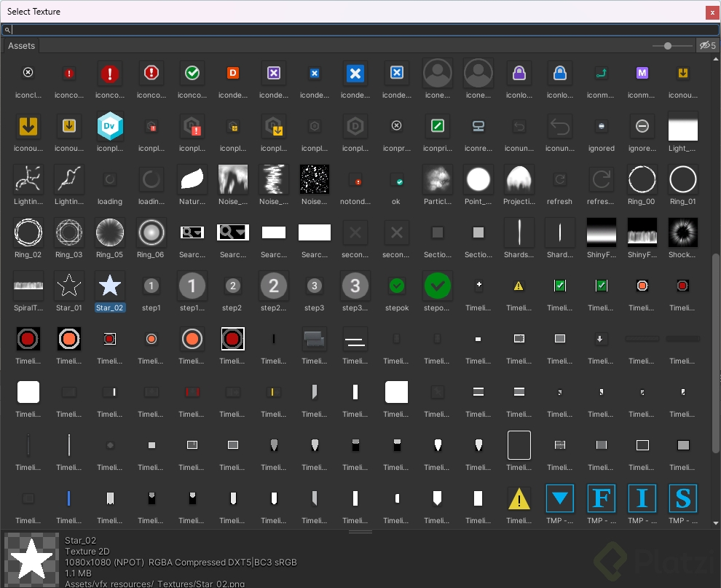721x588 pixels.
Task: Select the Particl smoke texture
Action: point(437,179)
